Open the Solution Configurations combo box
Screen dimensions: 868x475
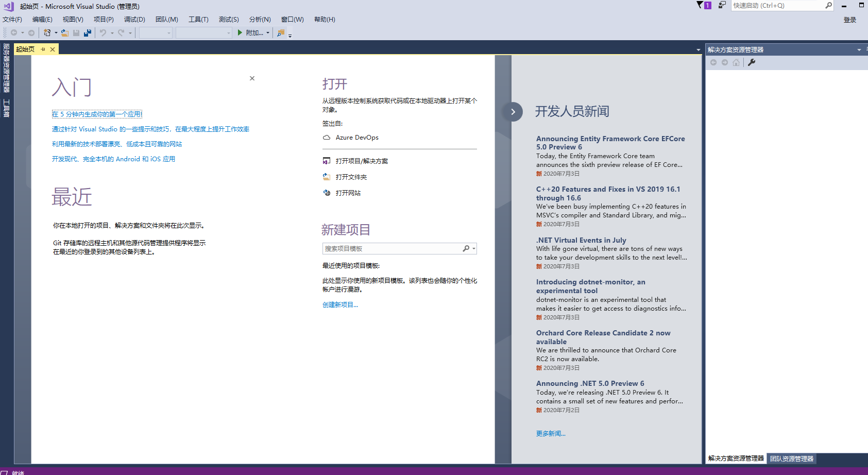tap(156, 32)
